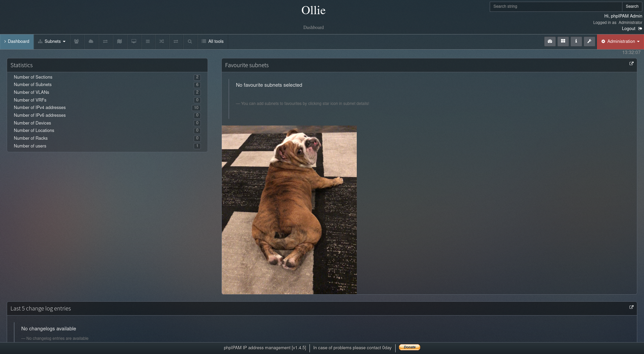
Task: Click the four-squares grid icon button
Action: 563,41
